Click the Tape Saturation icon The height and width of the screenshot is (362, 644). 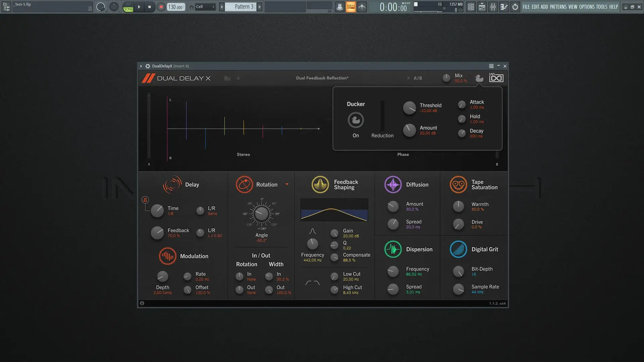pos(458,185)
